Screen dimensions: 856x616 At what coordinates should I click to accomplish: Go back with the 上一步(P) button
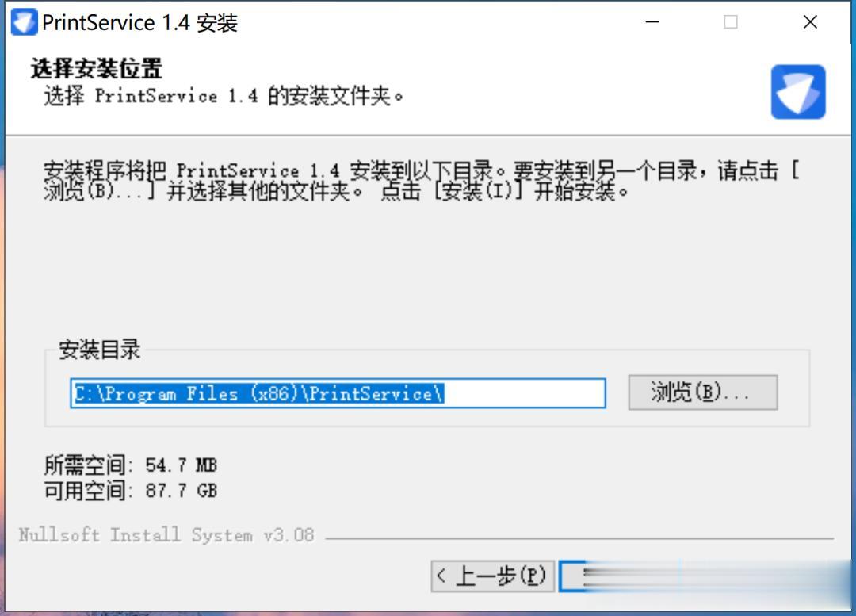click(x=493, y=576)
